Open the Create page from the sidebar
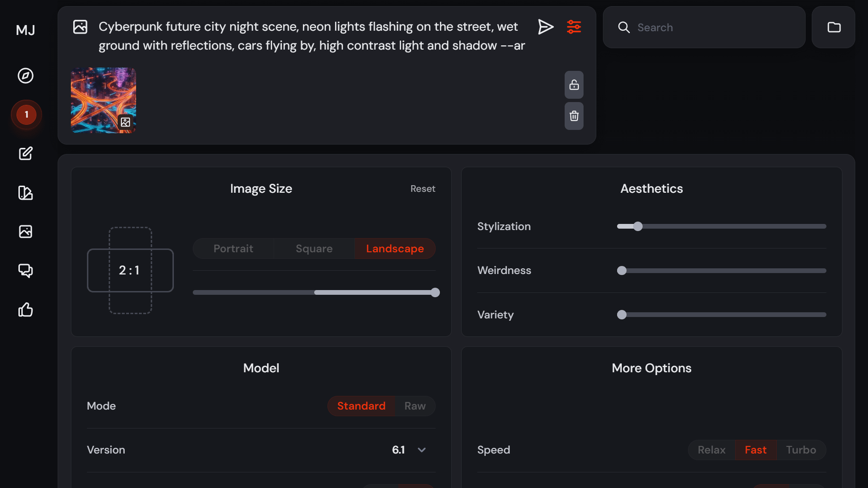Image resolution: width=868 pixels, height=488 pixels. click(x=26, y=154)
